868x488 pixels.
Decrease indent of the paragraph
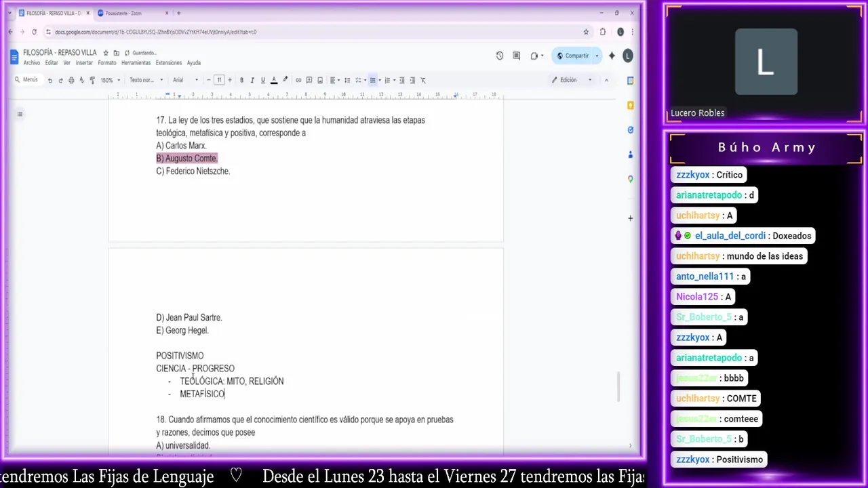click(x=401, y=80)
